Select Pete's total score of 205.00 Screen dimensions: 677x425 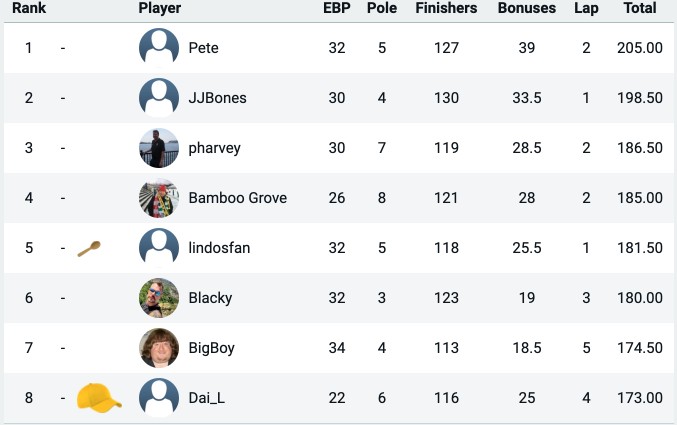point(640,48)
